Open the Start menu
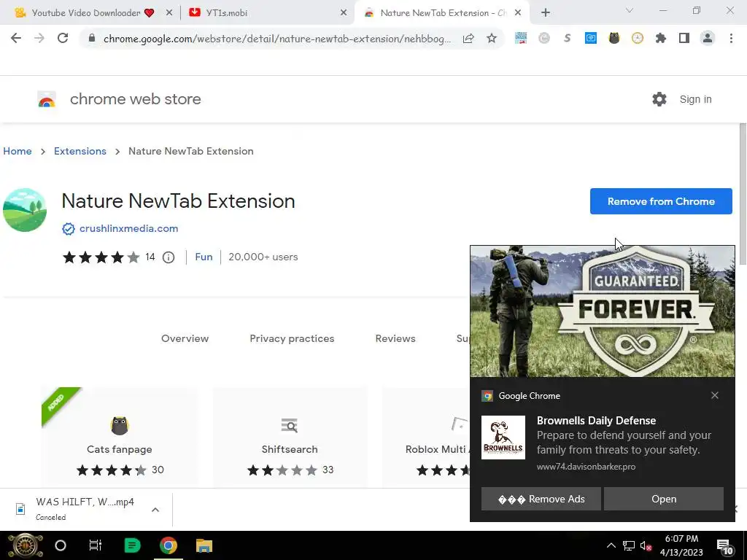Image resolution: width=747 pixels, height=560 pixels. tap(26, 545)
